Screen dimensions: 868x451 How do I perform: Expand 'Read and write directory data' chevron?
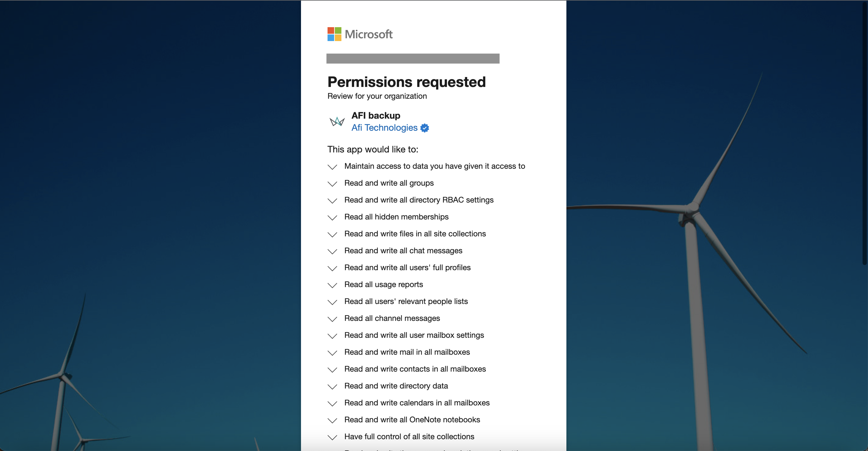click(x=332, y=387)
